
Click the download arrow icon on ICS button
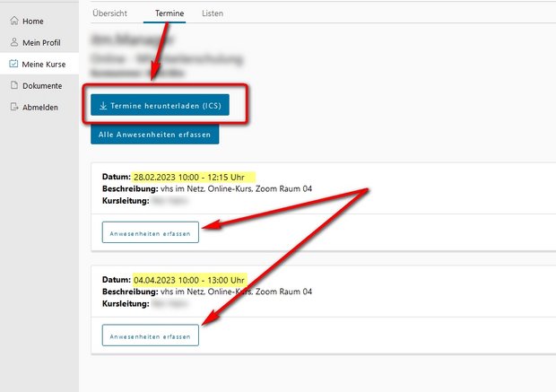[x=103, y=106]
